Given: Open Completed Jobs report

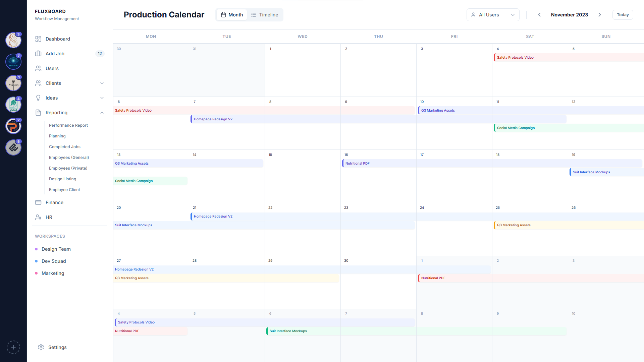Looking at the screenshot, I should click(x=65, y=147).
